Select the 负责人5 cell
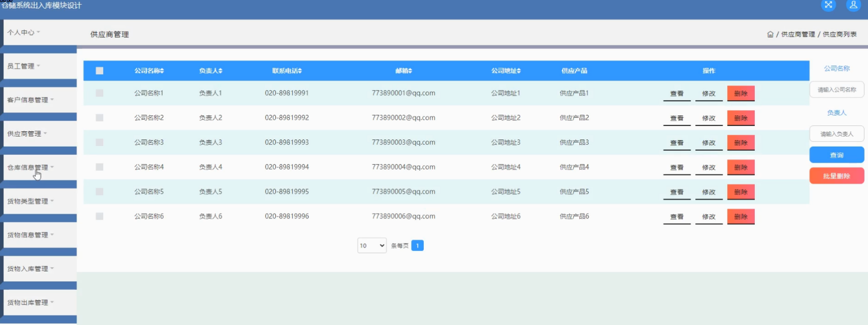868x325 pixels. tap(211, 191)
